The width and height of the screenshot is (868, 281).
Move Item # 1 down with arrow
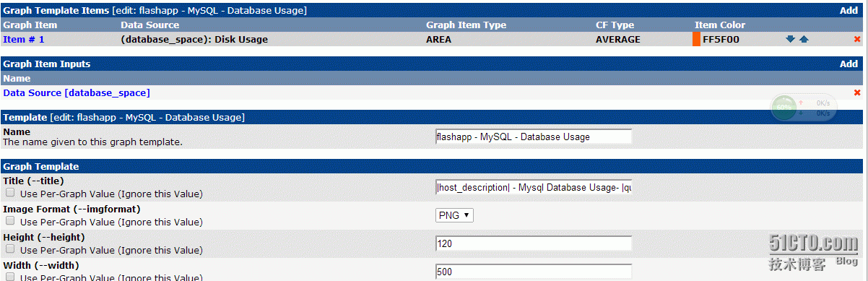(x=790, y=40)
